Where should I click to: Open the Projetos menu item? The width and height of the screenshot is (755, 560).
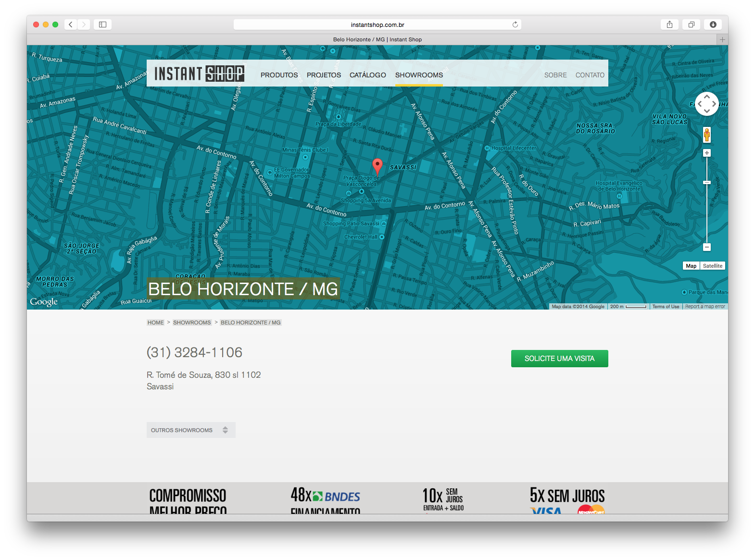[324, 75]
